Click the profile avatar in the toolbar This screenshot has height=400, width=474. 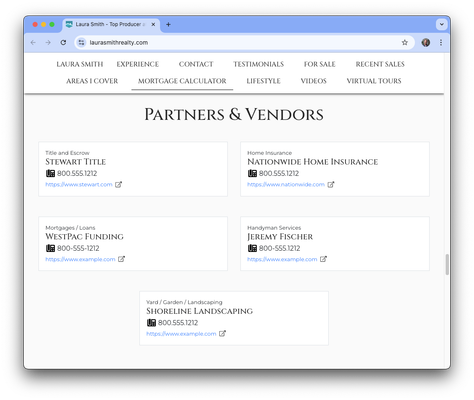[426, 42]
